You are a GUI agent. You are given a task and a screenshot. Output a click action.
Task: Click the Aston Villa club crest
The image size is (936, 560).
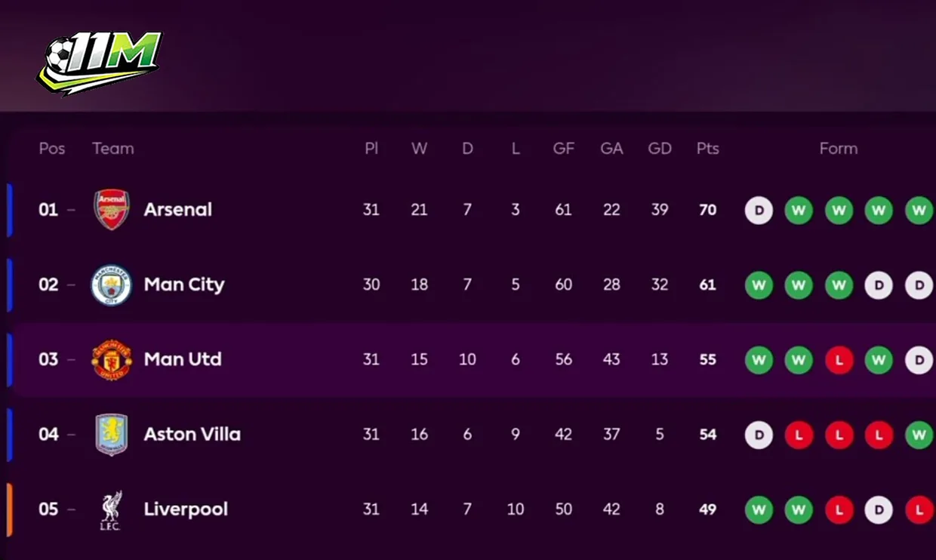(112, 434)
